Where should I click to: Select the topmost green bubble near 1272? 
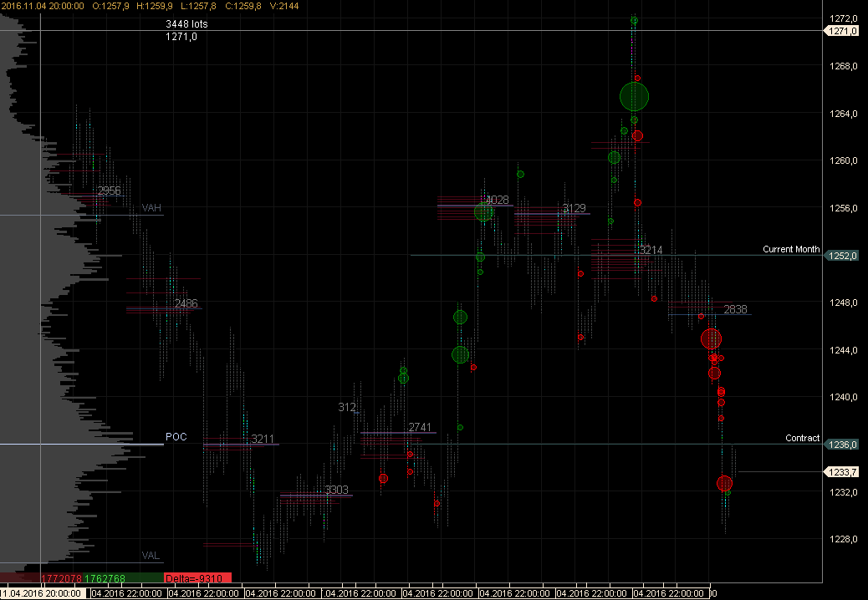634,20
